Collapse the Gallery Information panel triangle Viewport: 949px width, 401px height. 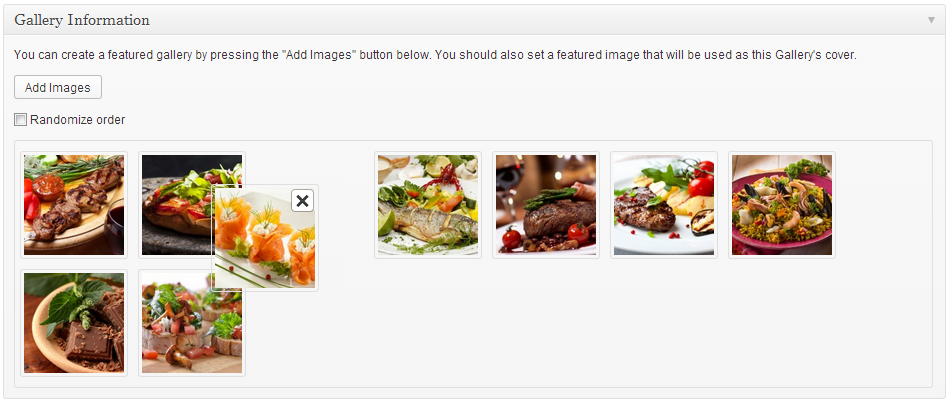click(931, 20)
